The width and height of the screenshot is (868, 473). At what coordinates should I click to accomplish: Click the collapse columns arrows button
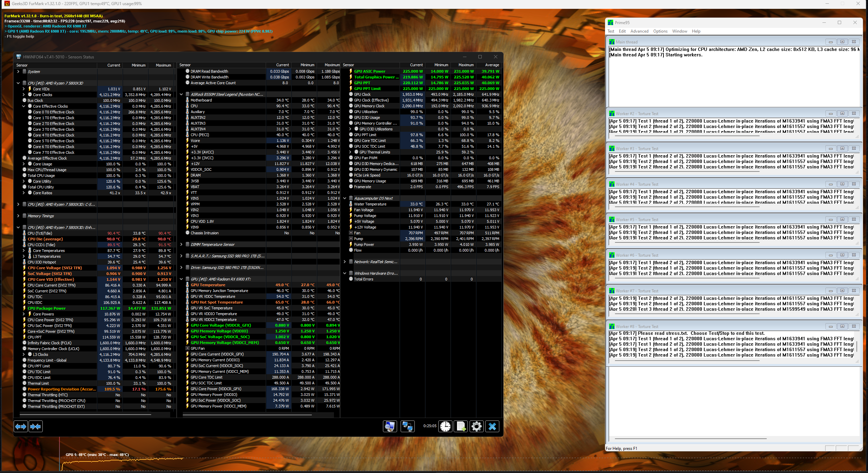tap(36, 426)
